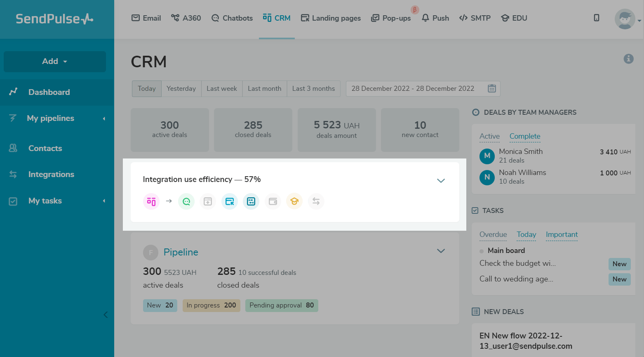Select the Last week date filter

point(222,89)
